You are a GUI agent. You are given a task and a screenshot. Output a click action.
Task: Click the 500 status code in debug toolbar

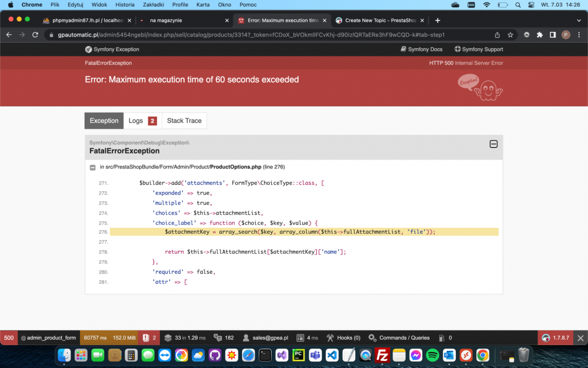(9, 337)
